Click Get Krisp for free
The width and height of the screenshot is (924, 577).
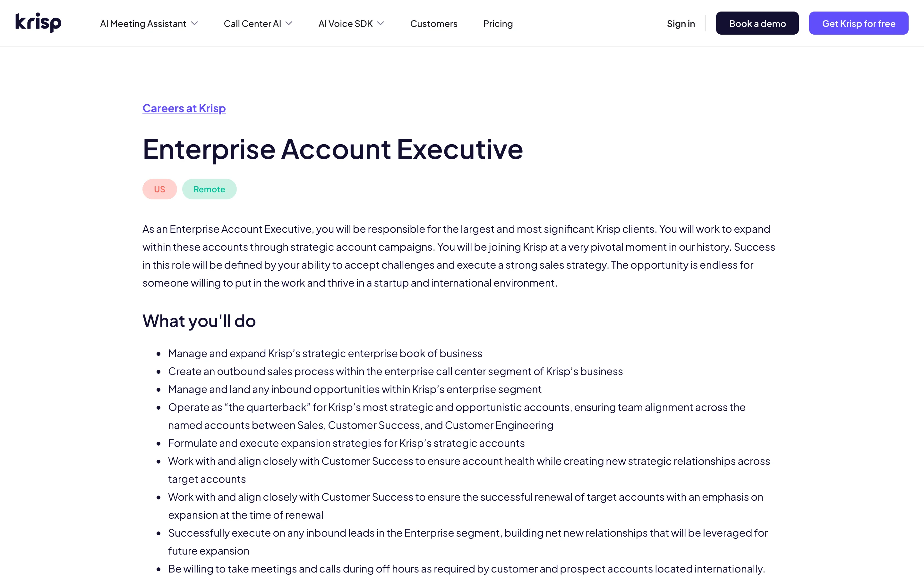pyautogui.click(x=858, y=23)
